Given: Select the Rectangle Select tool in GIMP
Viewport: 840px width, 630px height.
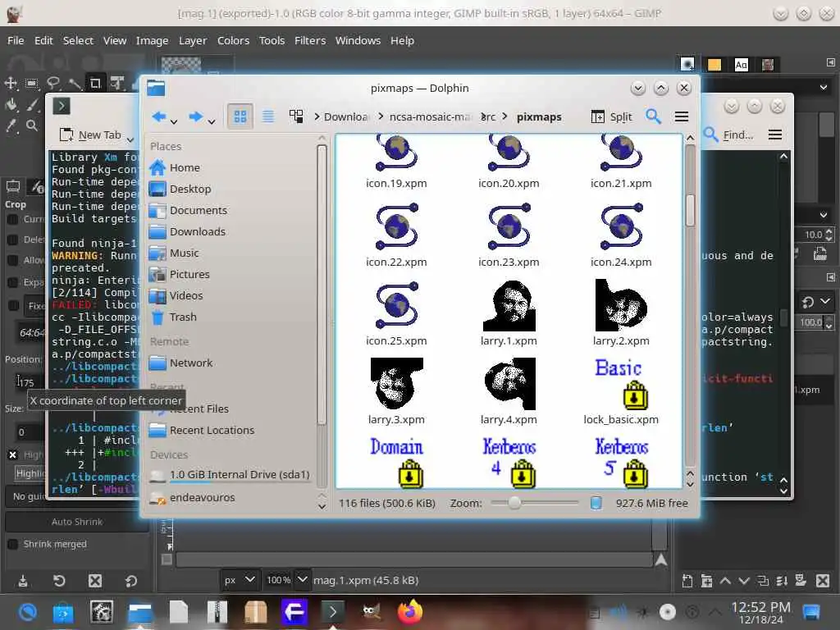Looking at the screenshot, I should tap(32, 83).
